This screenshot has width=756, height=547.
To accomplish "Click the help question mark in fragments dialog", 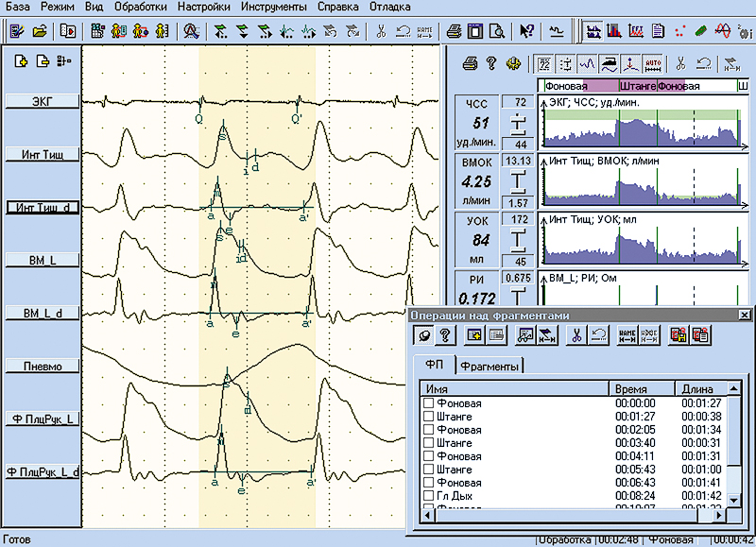I will click(x=444, y=334).
